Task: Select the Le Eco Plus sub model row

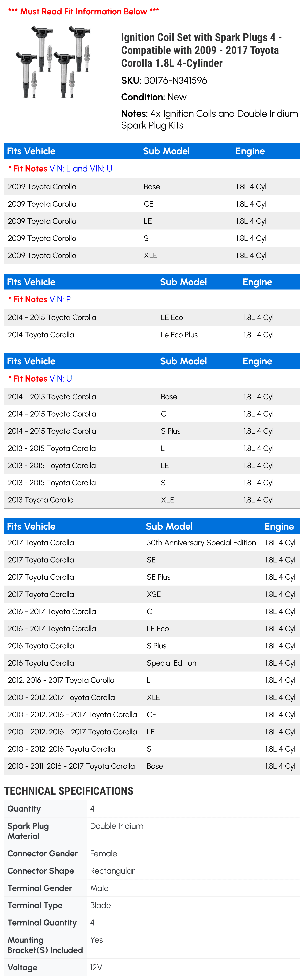Action: tap(152, 335)
